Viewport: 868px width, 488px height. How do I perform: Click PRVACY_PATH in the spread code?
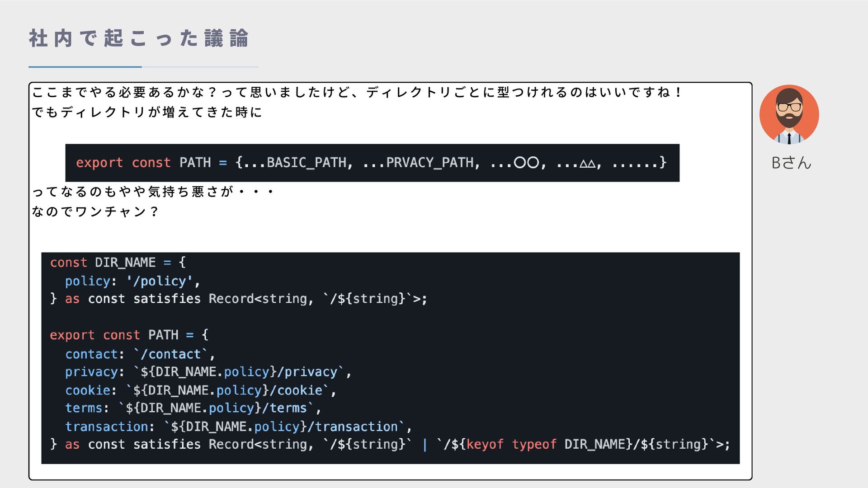(x=429, y=163)
